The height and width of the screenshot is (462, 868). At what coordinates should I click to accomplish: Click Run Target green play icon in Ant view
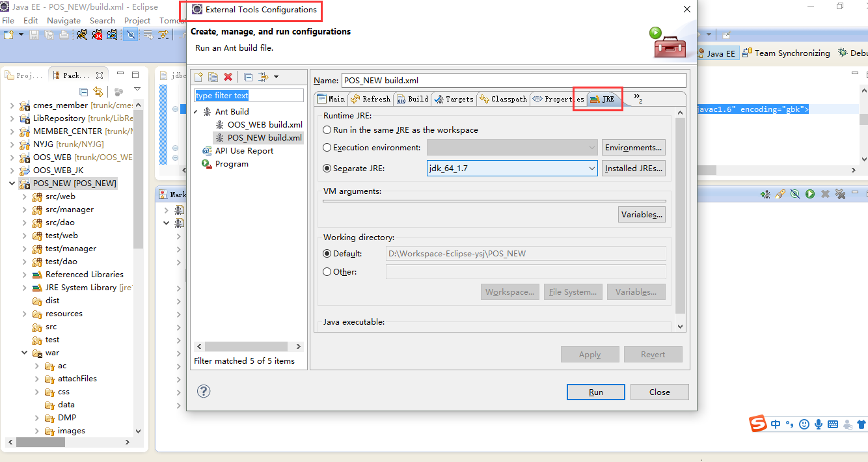click(810, 194)
